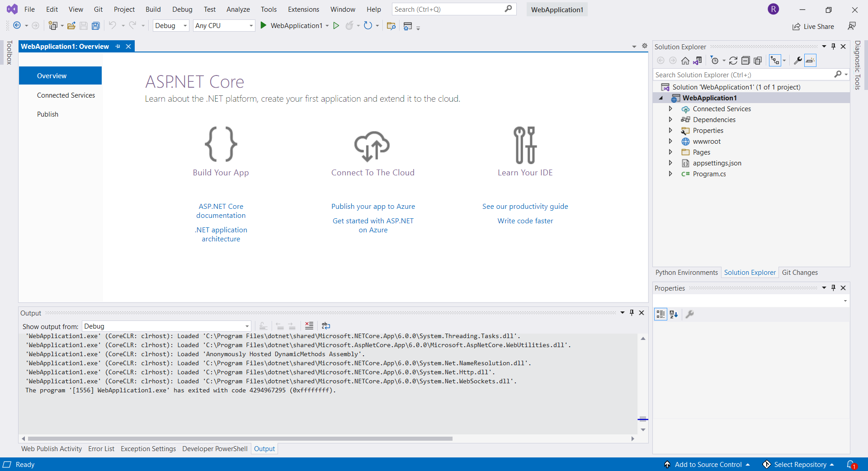The width and height of the screenshot is (868, 471).
Task: Click Add to Source Control in status bar
Action: point(708,465)
